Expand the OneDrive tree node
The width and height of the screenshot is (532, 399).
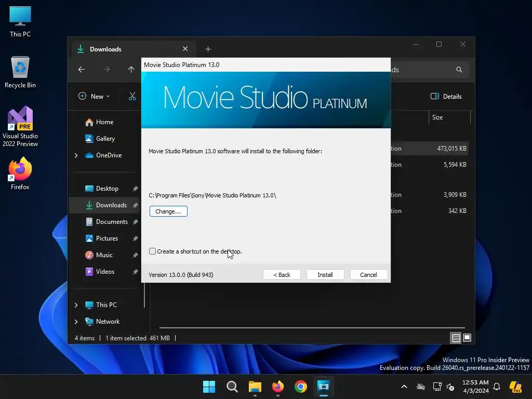pos(76,155)
